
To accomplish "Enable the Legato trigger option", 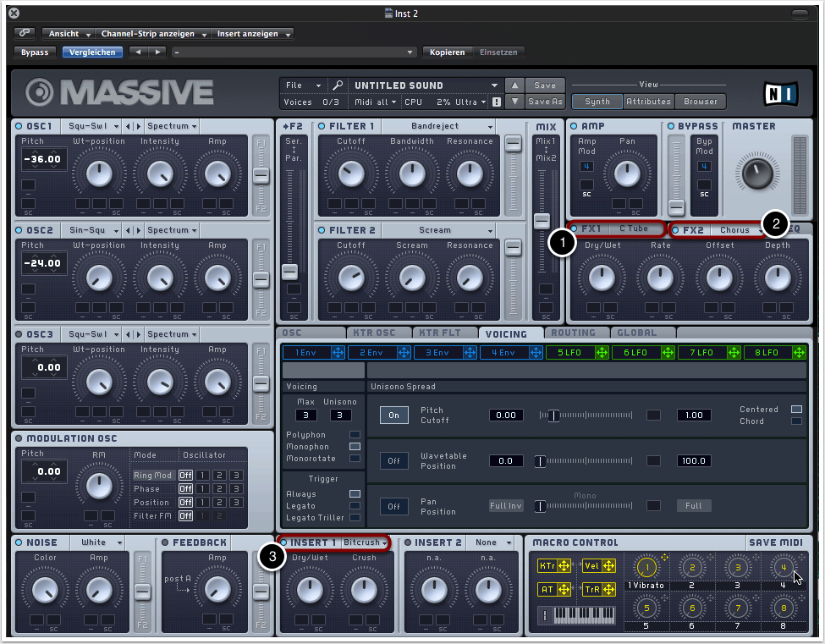I will click(355, 505).
